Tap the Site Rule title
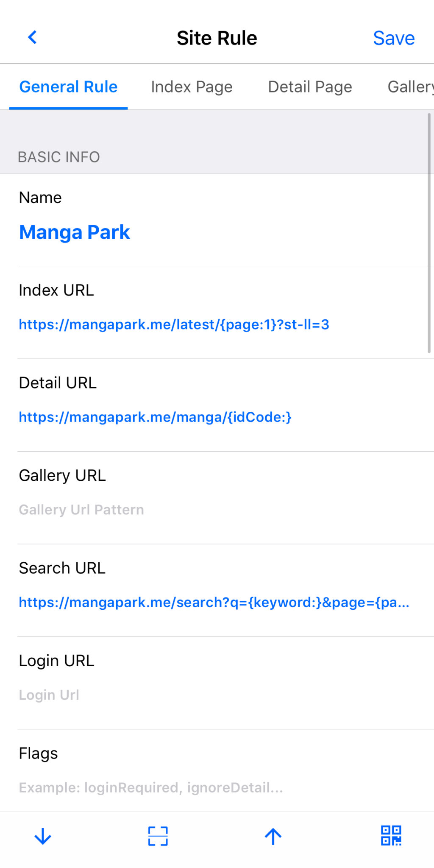This screenshot has width=434, height=868. (x=217, y=38)
